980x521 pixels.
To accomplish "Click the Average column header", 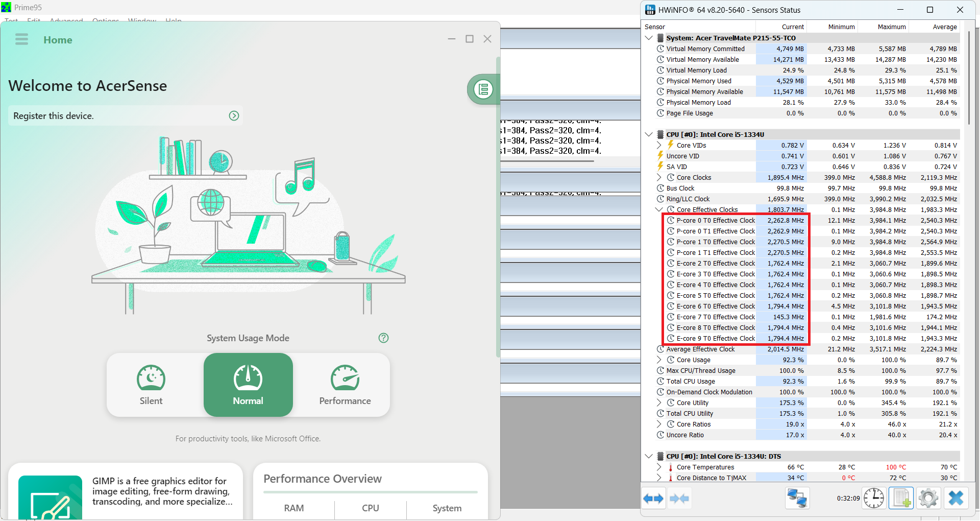I will (934, 27).
